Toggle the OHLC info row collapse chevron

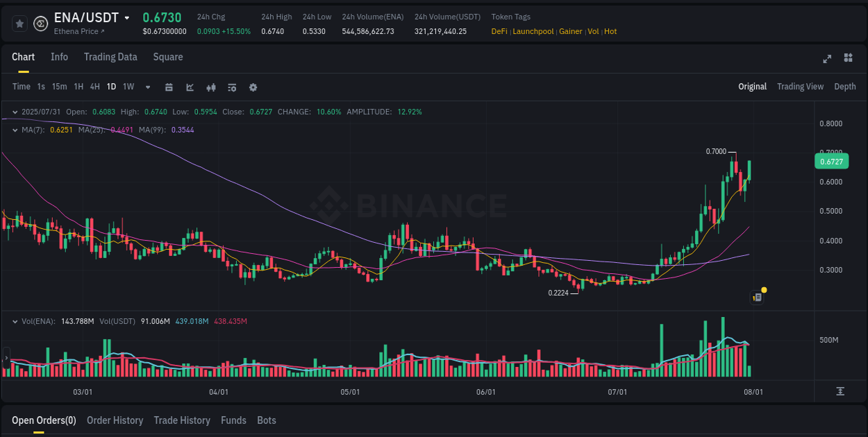click(15, 111)
